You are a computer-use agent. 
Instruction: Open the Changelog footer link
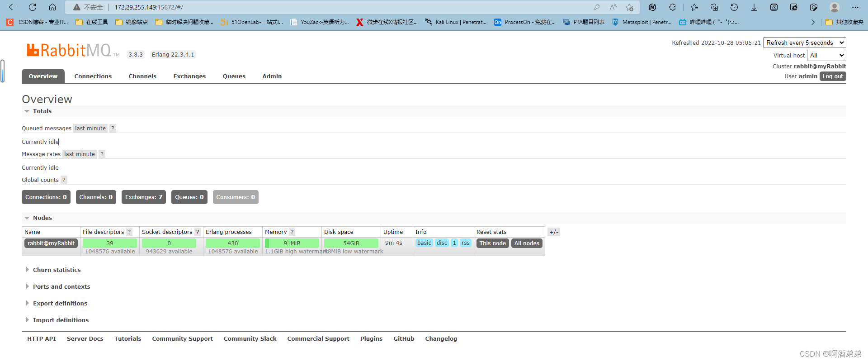click(x=441, y=338)
